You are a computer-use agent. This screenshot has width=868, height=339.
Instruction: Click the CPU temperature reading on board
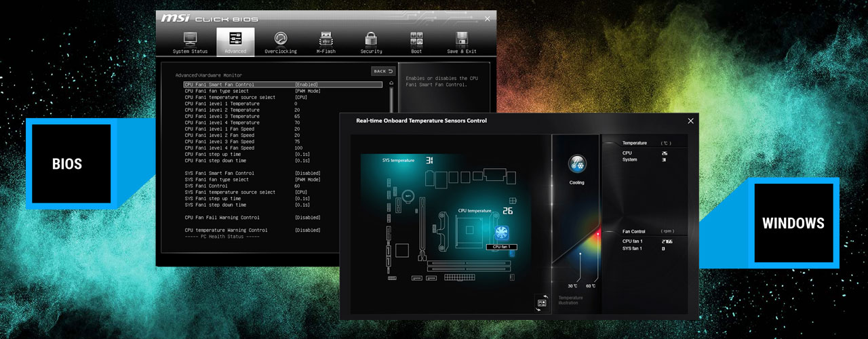(x=508, y=211)
